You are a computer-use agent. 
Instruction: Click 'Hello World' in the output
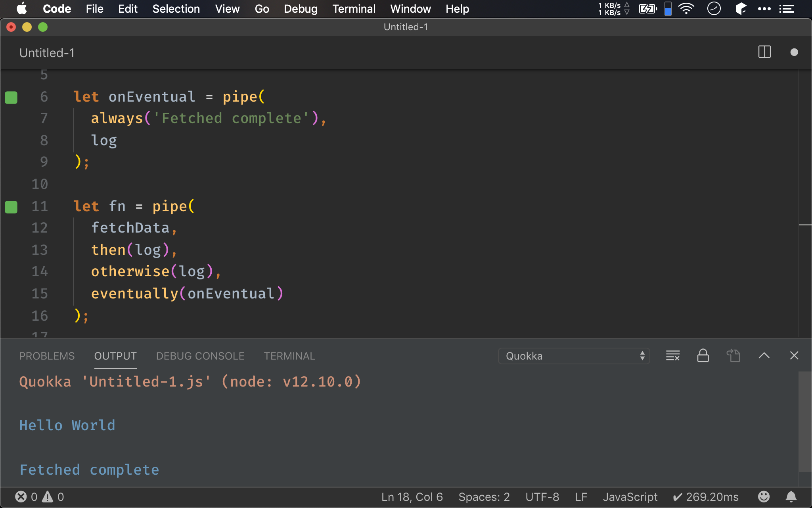(67, 425)
